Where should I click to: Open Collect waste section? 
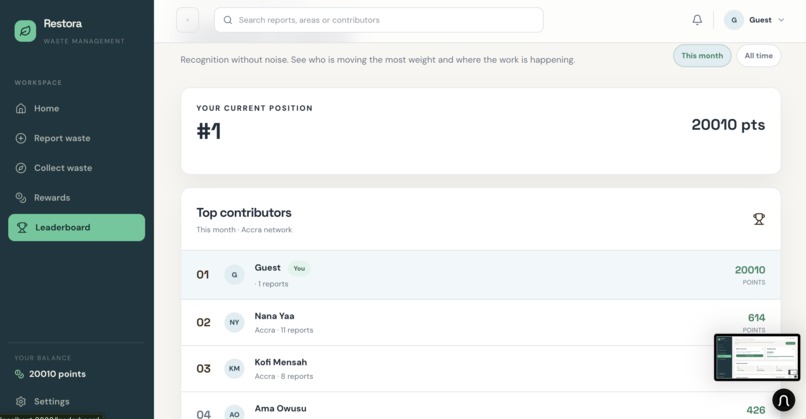pyautogui.click(x=77, y=168)
